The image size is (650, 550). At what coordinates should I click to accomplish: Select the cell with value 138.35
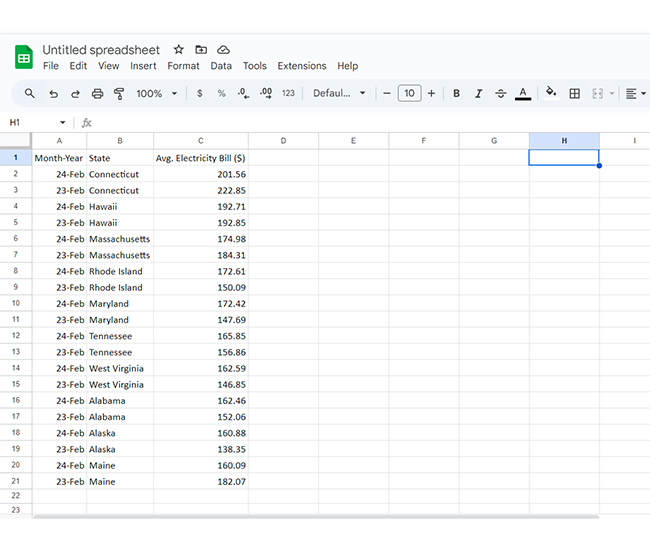coord(201,449)
